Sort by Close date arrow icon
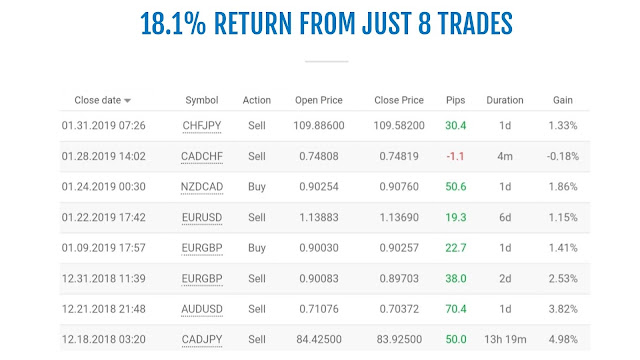The width and height of the screenshot is (640, 360). [x=127, y=101]
